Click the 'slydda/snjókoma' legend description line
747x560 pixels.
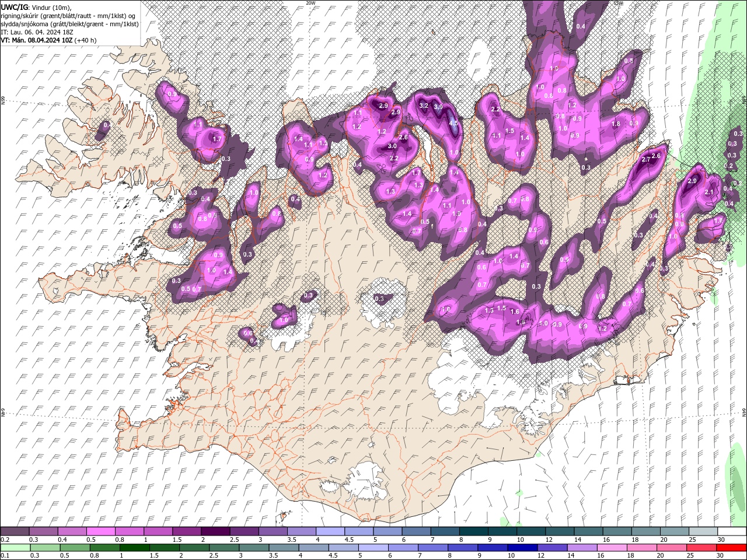[70, 23]
